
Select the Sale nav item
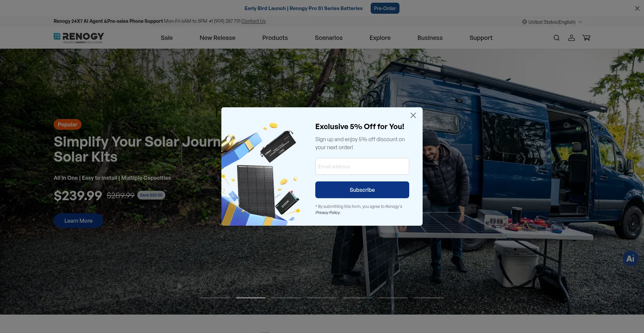[167, 38]
